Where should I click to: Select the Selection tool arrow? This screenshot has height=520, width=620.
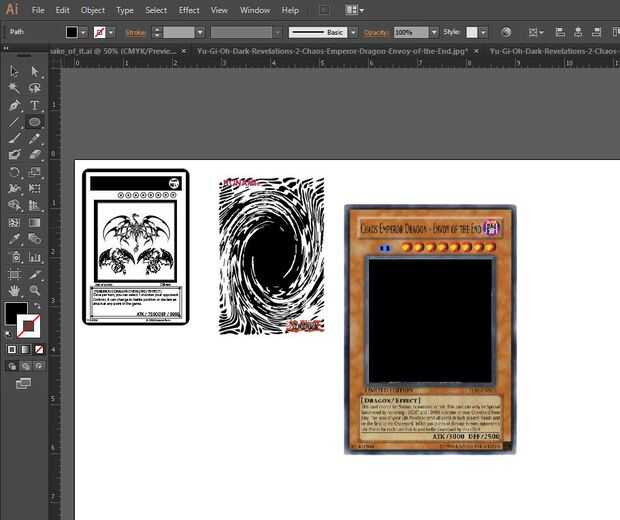click(x=14, y=71)
